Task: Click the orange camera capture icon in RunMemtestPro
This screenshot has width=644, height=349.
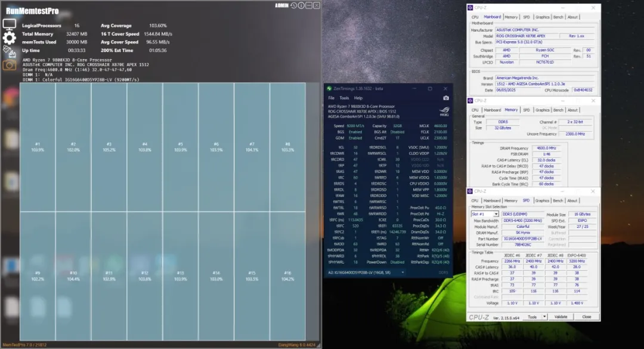Action: (x=8, y=63)
